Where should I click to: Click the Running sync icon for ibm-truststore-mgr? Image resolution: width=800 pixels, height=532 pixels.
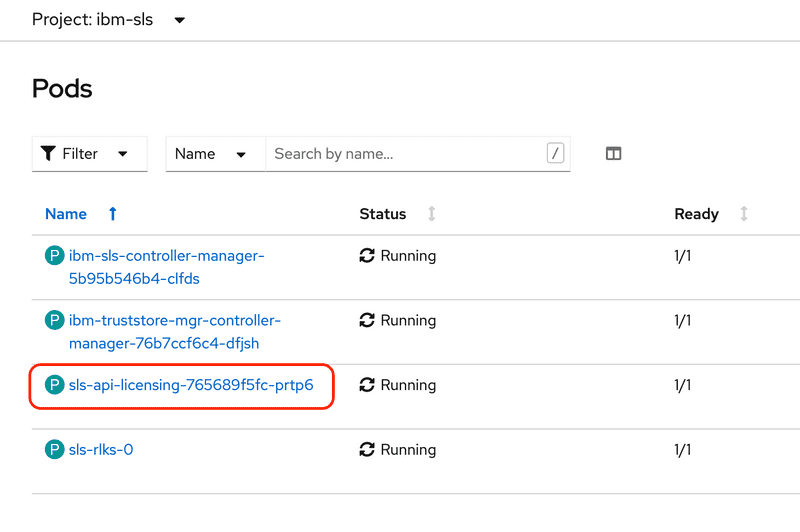tap(367, 320)
